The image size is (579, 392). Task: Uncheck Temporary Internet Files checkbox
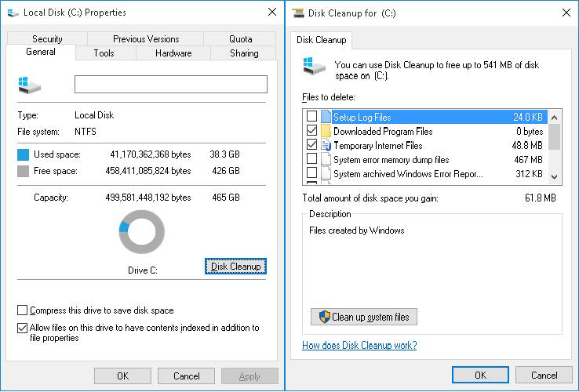[x=312, y=144]
